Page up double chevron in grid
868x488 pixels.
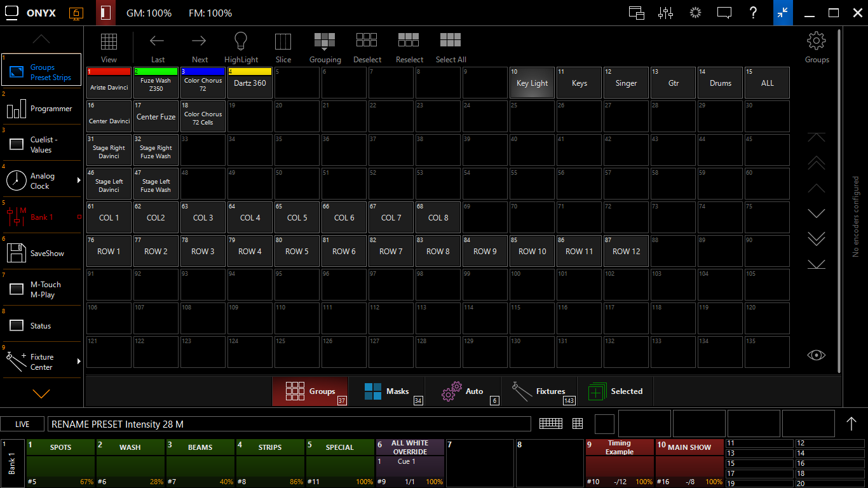817,163
